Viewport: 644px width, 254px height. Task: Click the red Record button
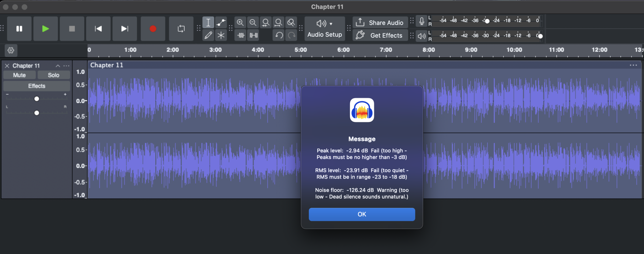coord(153,29)
